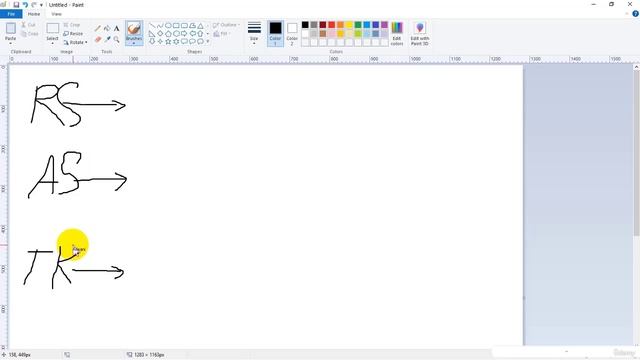Choose the Up arrow shape
This screenshot has height=360, width=640.
tap(200, 33)
